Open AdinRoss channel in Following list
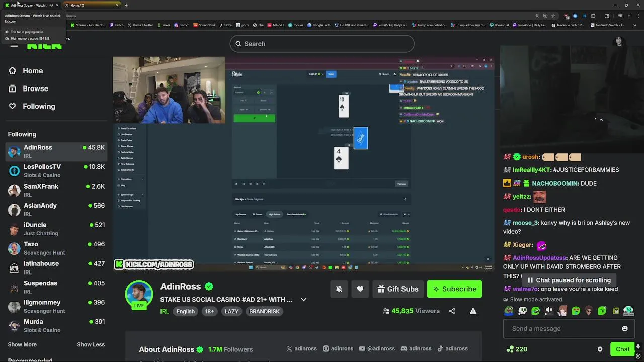 click(56, 151)
